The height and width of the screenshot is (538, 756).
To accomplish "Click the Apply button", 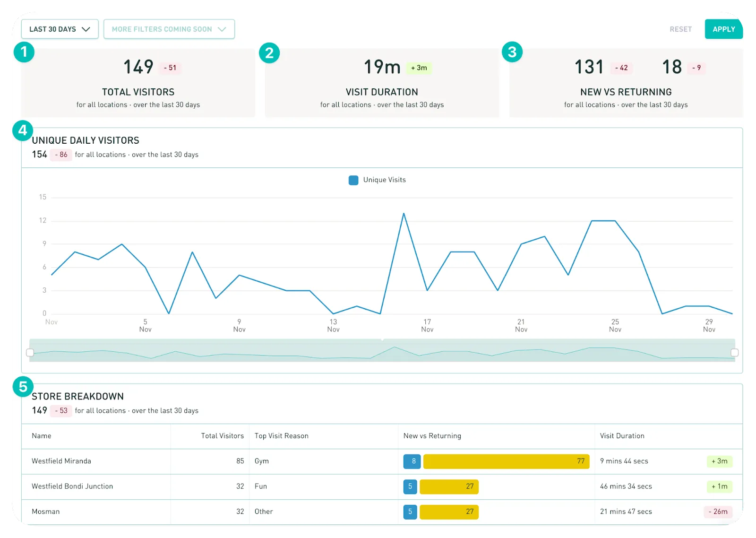I will pos(723,29).
